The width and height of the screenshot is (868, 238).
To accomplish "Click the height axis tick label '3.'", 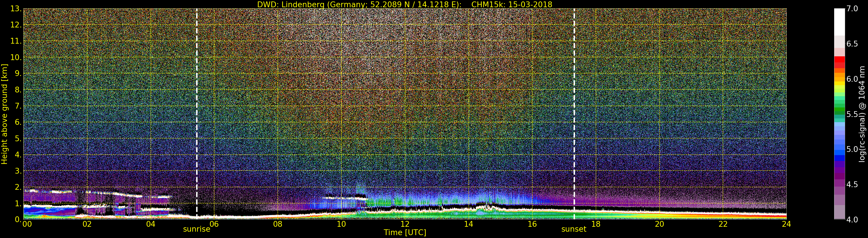I will [x=18, y=171].
